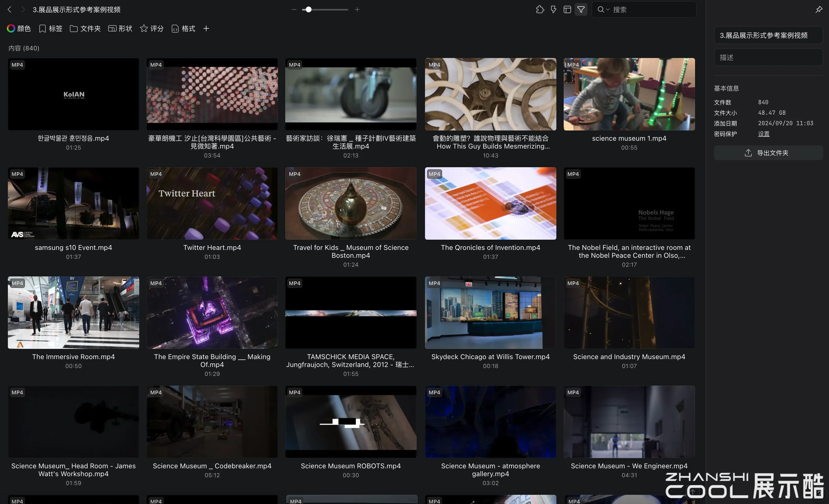Select the samsung s10 Event.mp4 thumbnail
Viewport: 829px width, 504px height.
click(73, 203)
